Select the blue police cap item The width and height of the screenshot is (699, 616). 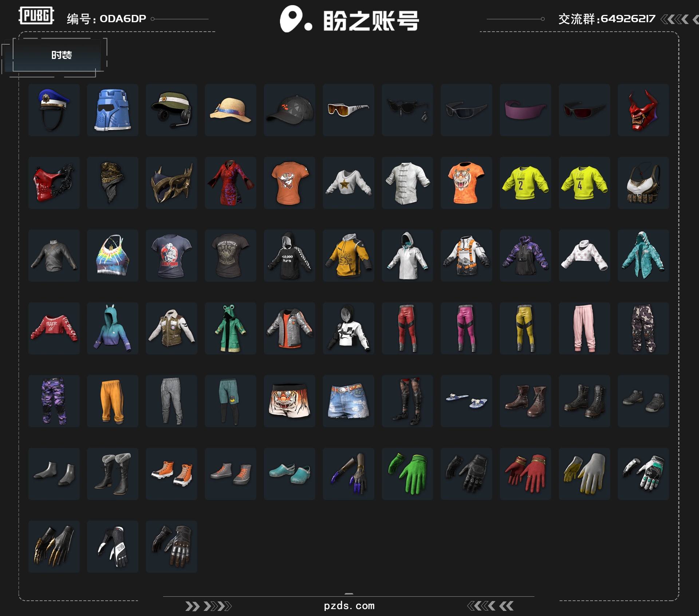point(54,110)
